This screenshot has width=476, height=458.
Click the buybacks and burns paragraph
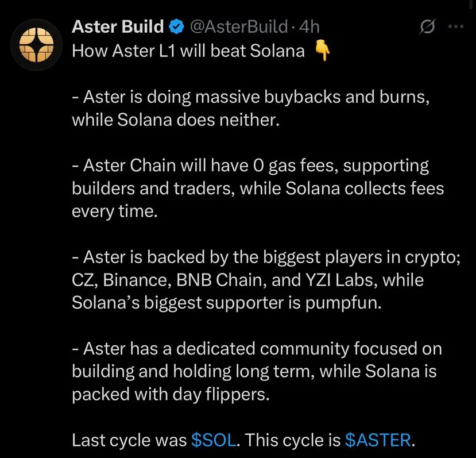pyautogui.click(x=251, y=109)
